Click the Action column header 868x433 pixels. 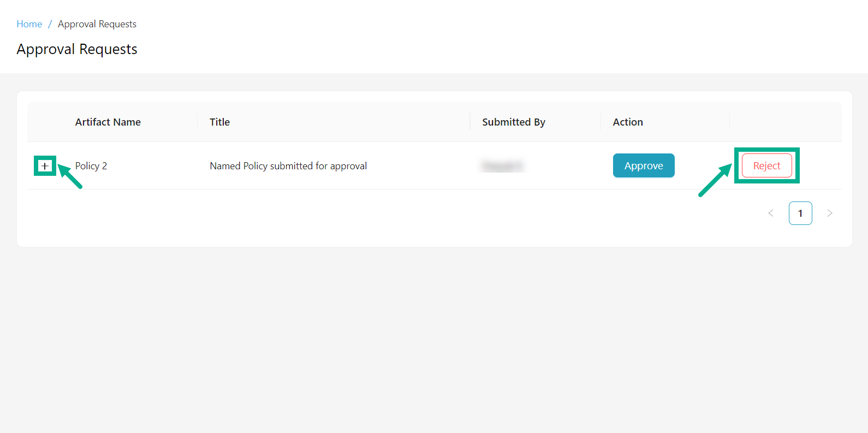coord(627,122)
